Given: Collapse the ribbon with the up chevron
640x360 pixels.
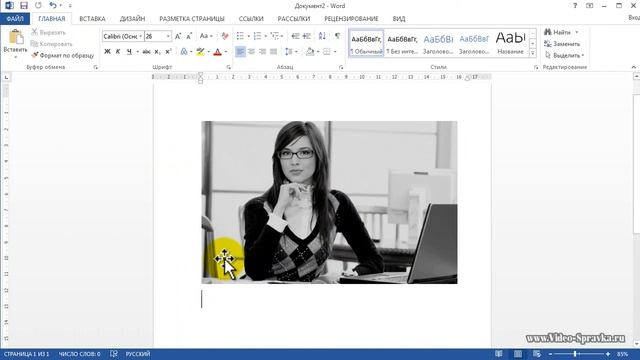Looking at the screenshot, I should click(x=633, y=67).
